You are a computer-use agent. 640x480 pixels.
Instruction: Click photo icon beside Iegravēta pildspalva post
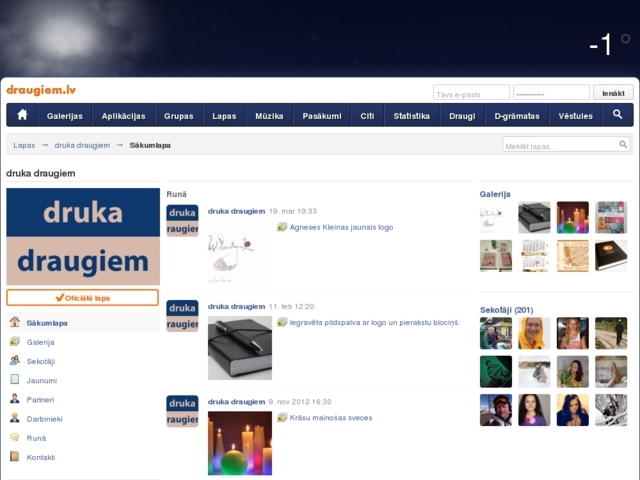coord(282,322)
